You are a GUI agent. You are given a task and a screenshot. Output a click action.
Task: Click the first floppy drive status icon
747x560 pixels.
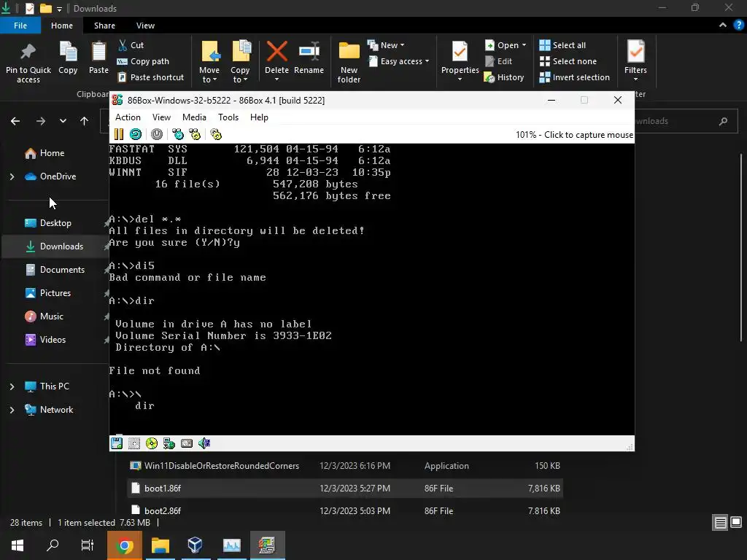click(117, 443)
